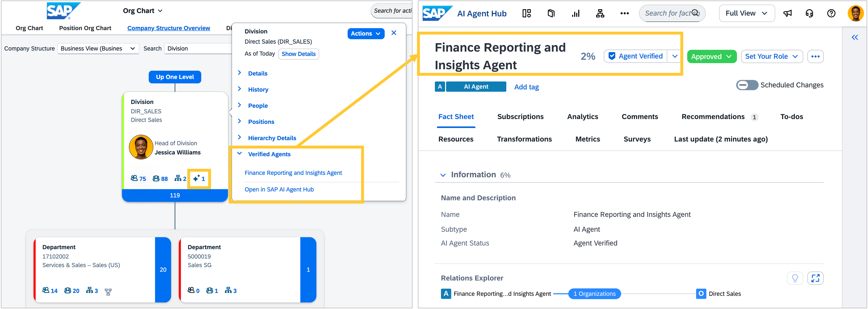Click the search magnifier in AI Agent Hub
868x309 pixels.
pos(695,13)
